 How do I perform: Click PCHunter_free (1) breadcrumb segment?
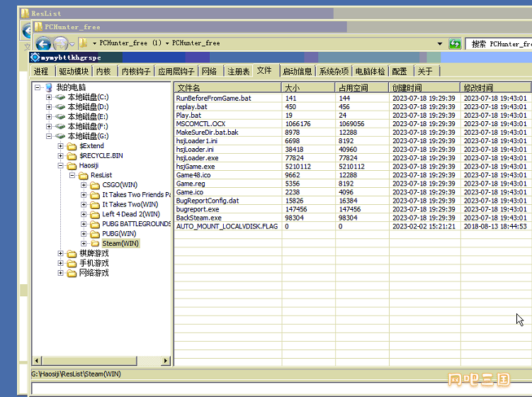click(x=130, y=43)
